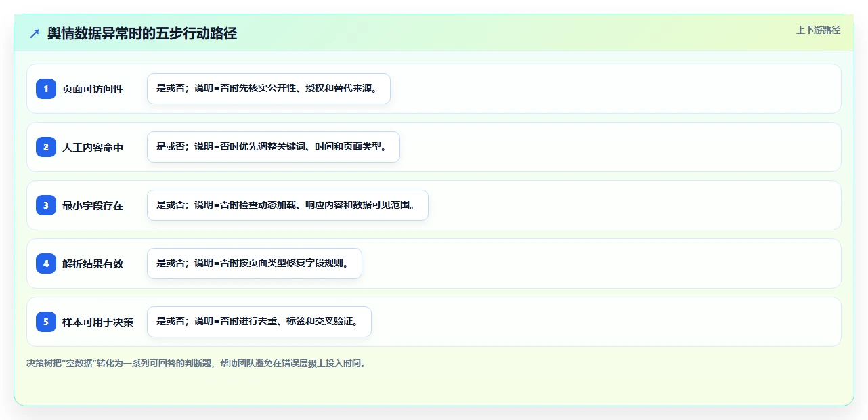Screen dimensions: 868x420
Task: Select step number 5 badge
Action: 46,322
